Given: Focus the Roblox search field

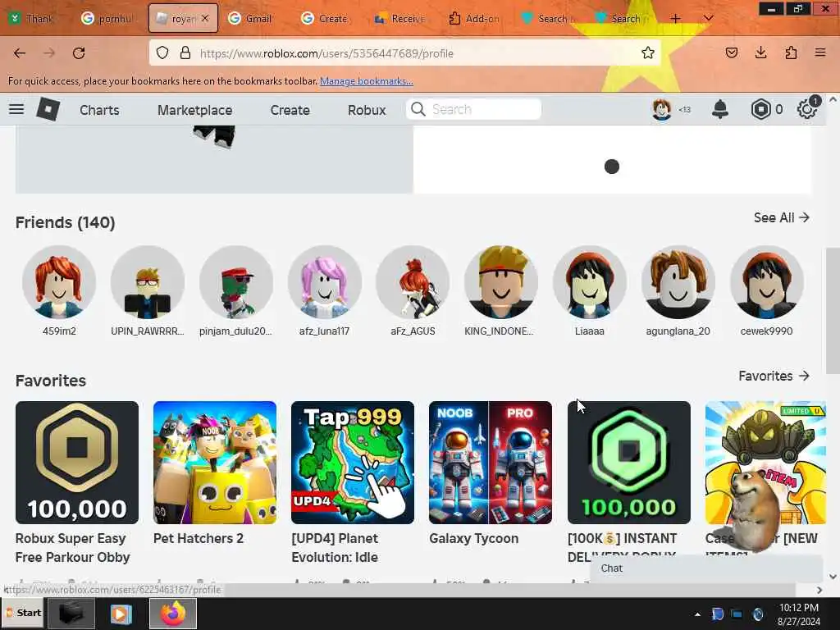Looking at the screenshot, I should coord(473,109).
